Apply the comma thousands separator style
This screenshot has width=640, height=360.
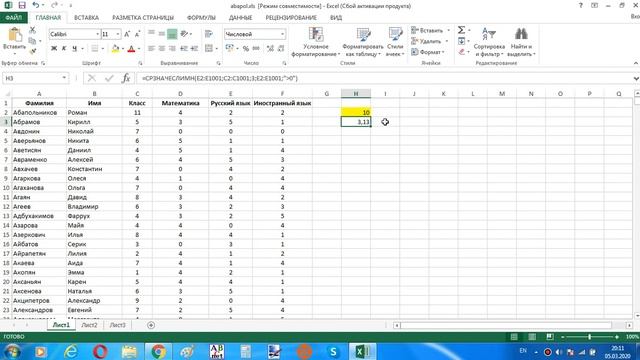coord(256,49)
